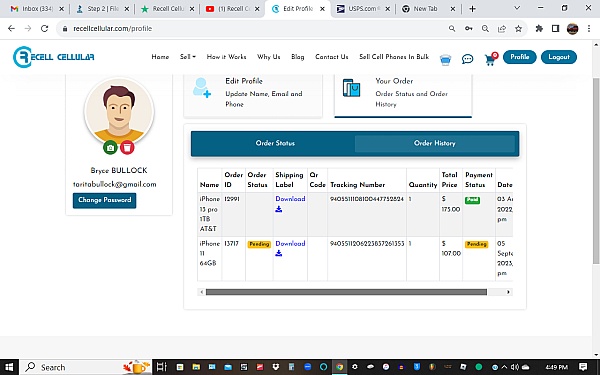Click the browser address bar
This screenshot has height=375, width=600.
253,29
